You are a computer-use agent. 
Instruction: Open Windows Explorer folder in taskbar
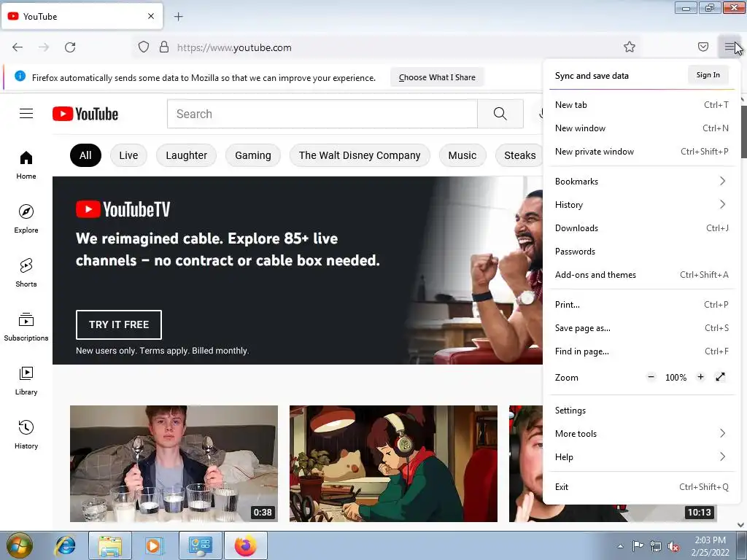[110, 545]
